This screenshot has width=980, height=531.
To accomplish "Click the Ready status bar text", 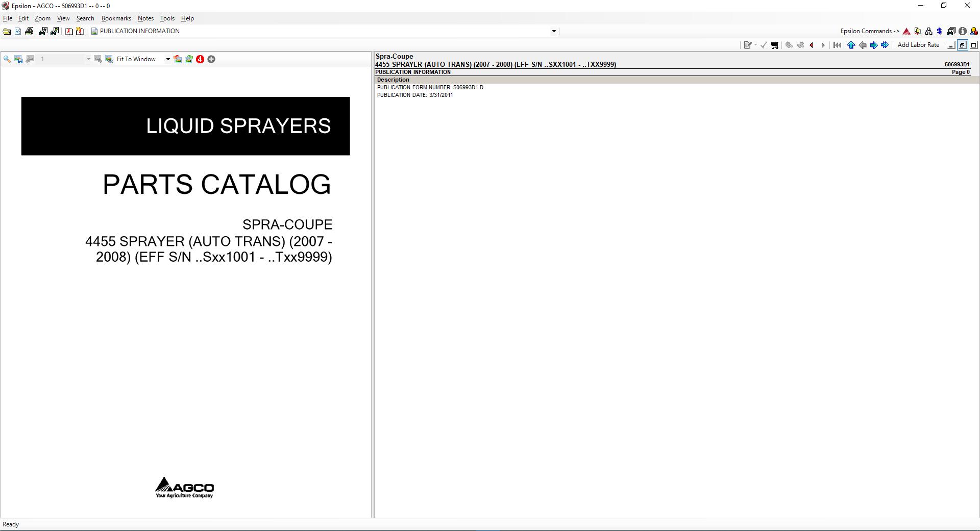I will [x=11, y=524].
